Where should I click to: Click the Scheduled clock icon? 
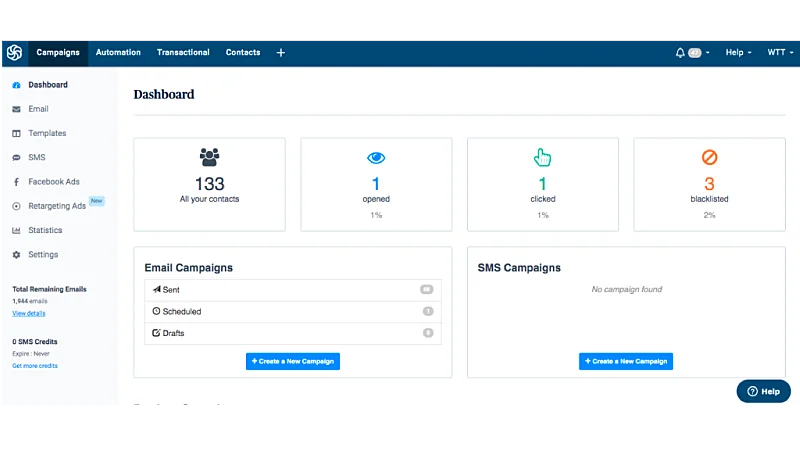156,311
